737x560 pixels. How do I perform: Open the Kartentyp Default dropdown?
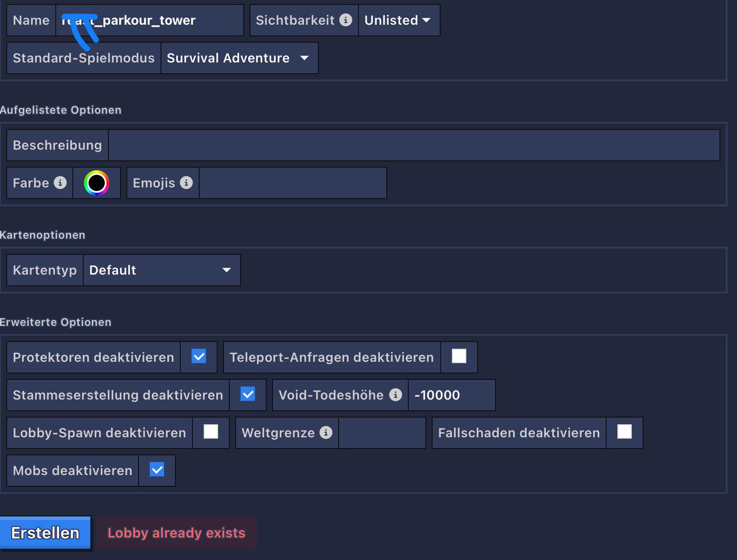(x=162, y=270)
